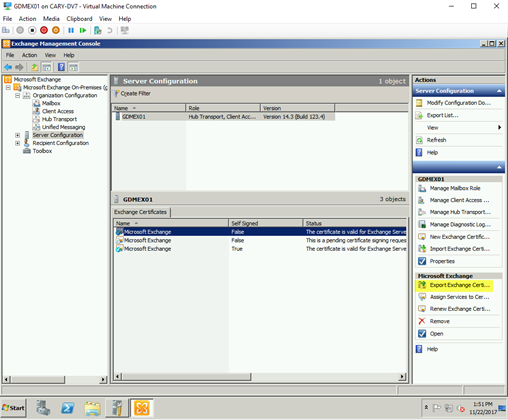This screenshot has height=420, width=508.
Task: Click Export List action
Action: (442, 115)
